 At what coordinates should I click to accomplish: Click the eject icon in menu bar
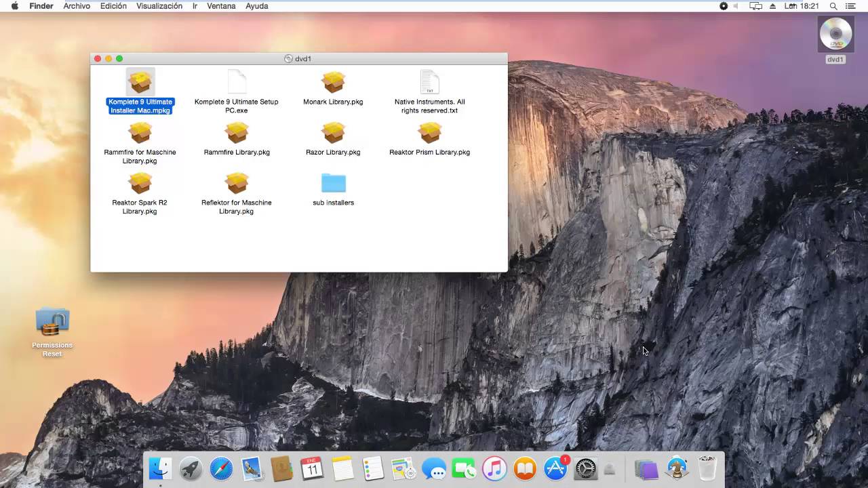(x=773, y=6)
